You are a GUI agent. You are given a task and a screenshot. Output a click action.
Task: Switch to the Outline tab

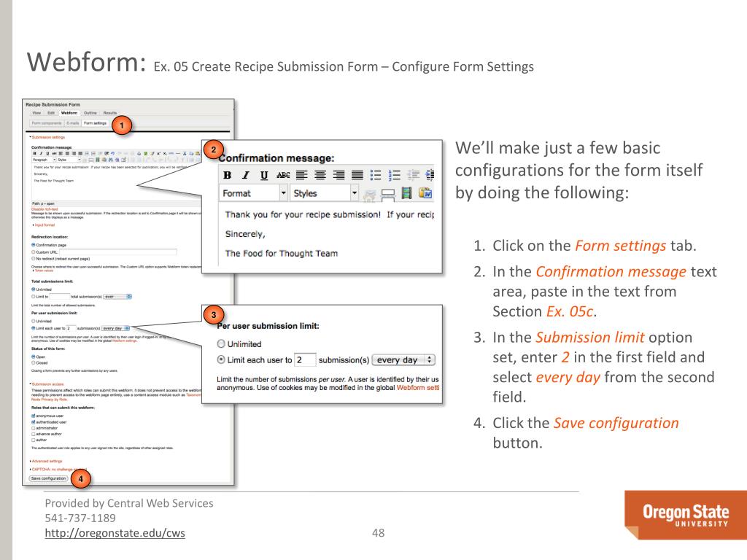coord(90,113)
